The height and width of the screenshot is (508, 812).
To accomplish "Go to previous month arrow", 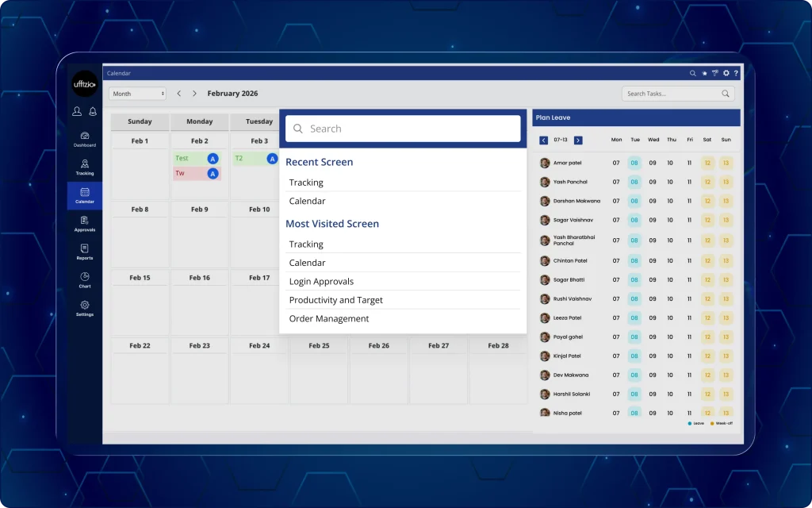I will click(x=179, y=94).
